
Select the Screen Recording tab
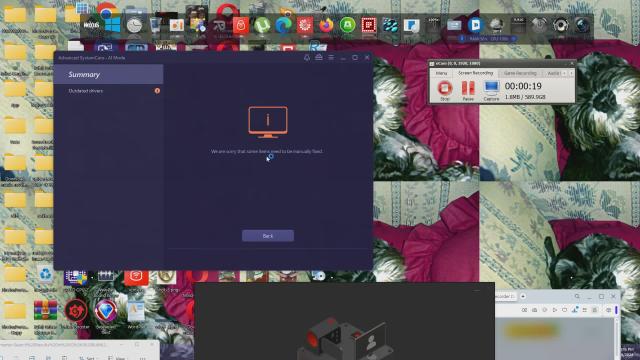click(476, 73)
